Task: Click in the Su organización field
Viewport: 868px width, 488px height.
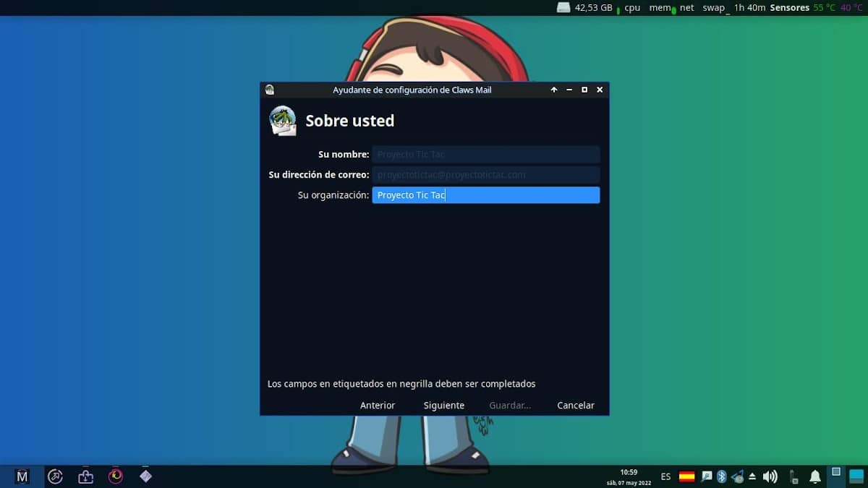Action: pyautogui.click(x=485, y=195)
